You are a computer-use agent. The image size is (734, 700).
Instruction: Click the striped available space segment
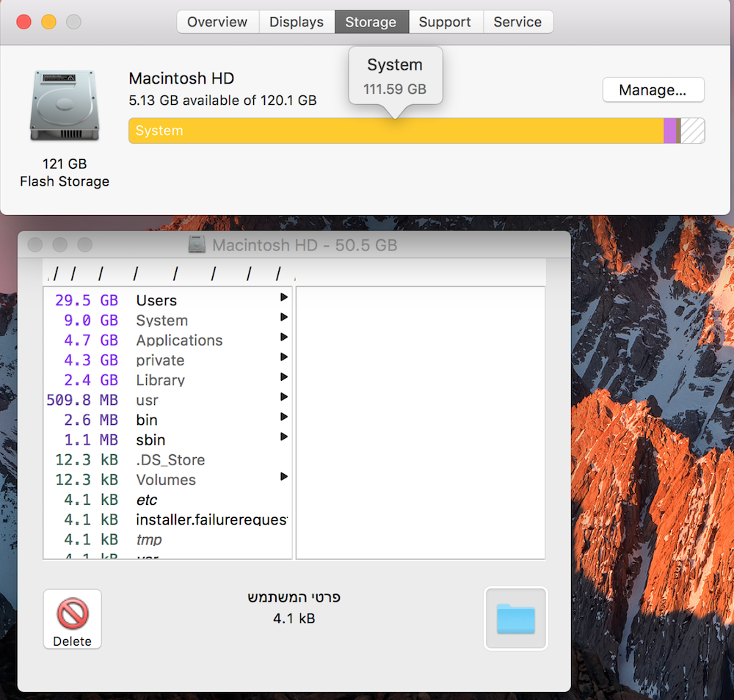coord(692,131)
